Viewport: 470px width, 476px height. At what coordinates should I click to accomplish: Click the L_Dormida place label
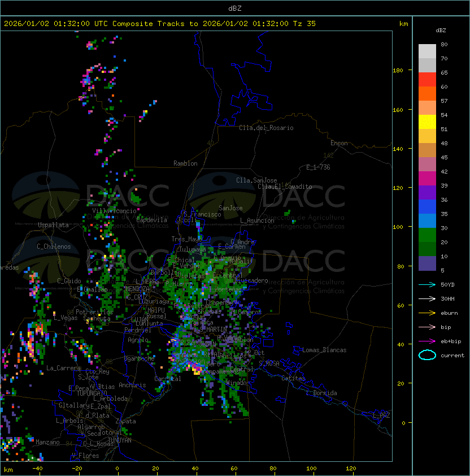[321, 393]
